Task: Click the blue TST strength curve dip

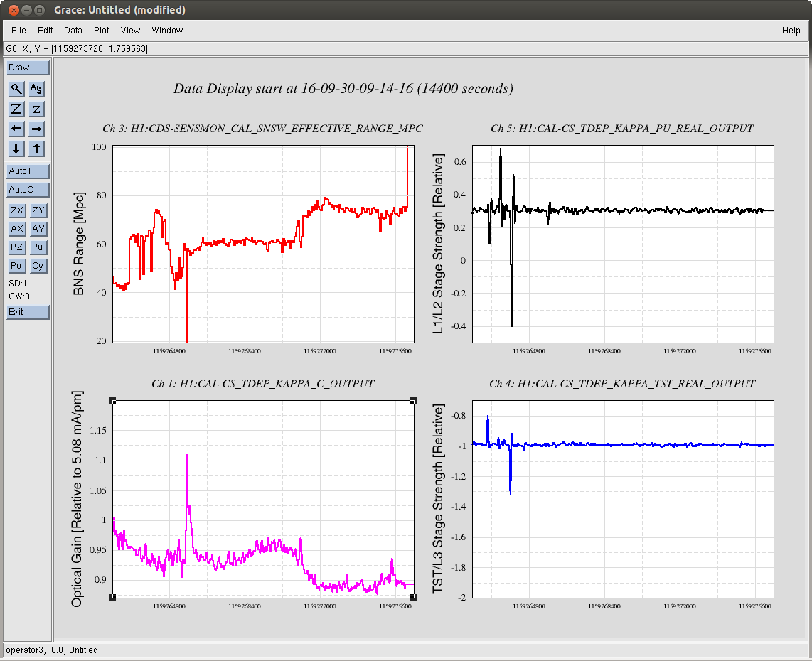Action: click(511, 494)
